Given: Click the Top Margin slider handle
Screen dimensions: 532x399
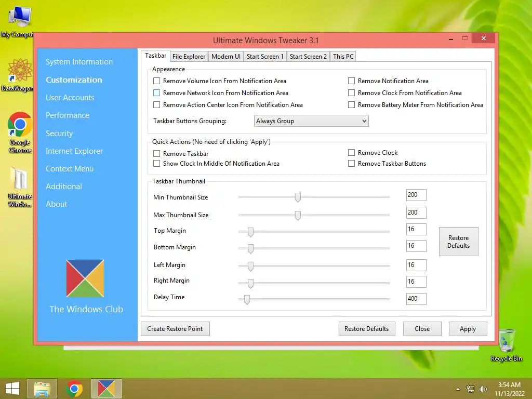Looking at the screenshot, I should tap(250, 232).
